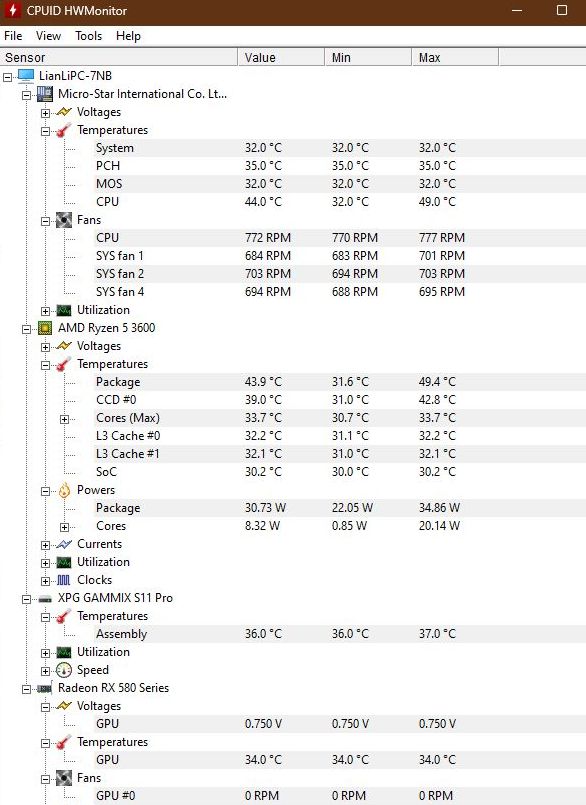Click the Ryzen Voltages lightning icon

[x=64, y=346]
